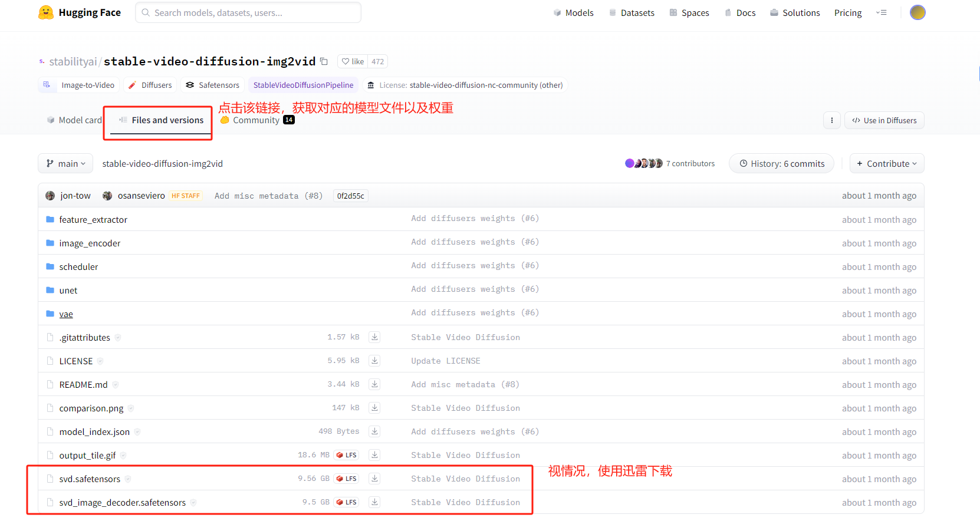View the 7 contributors list

670,163
